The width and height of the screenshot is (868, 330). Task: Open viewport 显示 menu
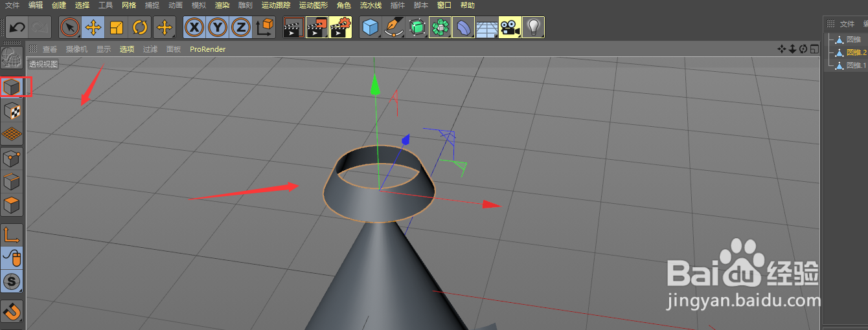coord(104,49)
